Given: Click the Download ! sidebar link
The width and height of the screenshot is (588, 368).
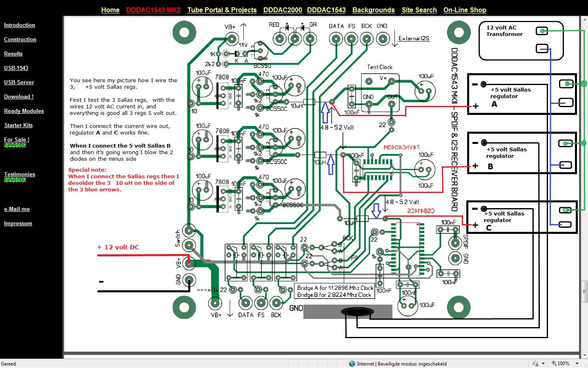Looking at the screenshot, I should (19, 96).
